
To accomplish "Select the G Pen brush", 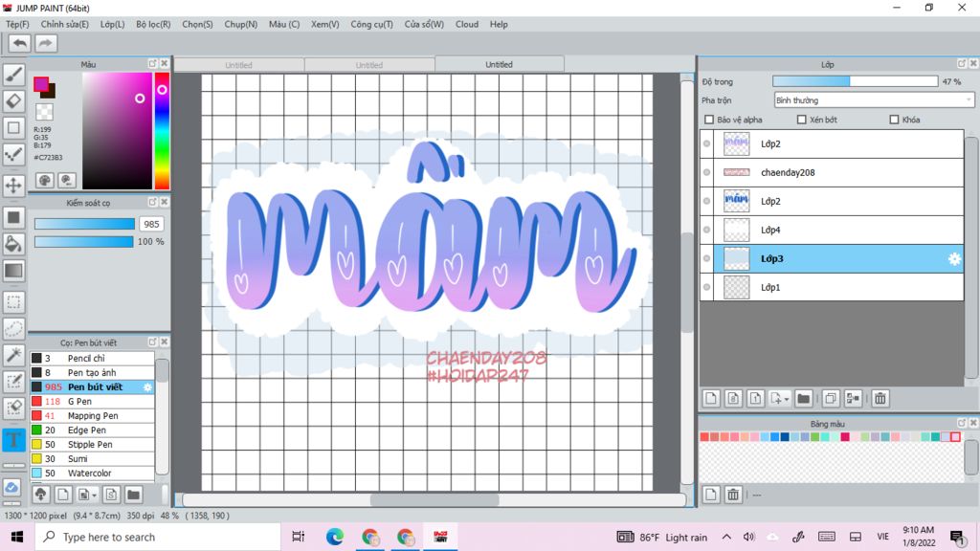I will pos(92,401).
